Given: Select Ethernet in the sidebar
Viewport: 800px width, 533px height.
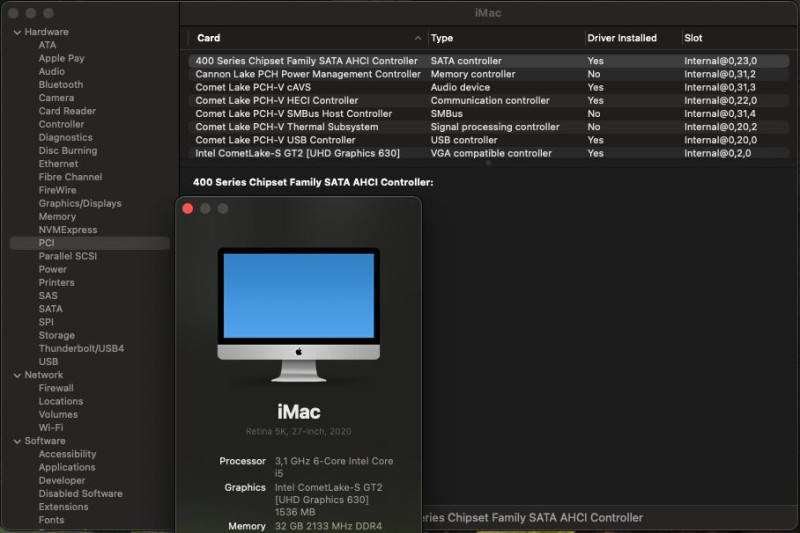Looking at the screenshot, I should [x=58, y=164].
